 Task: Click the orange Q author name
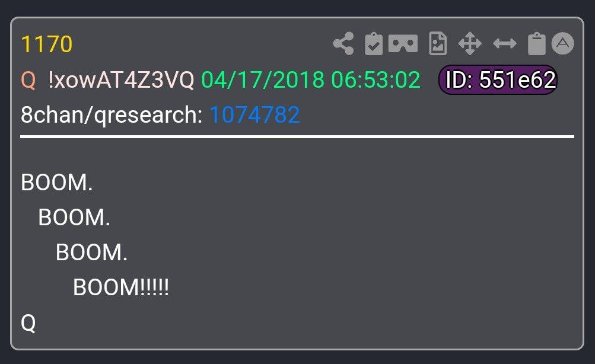pos(28,80)
